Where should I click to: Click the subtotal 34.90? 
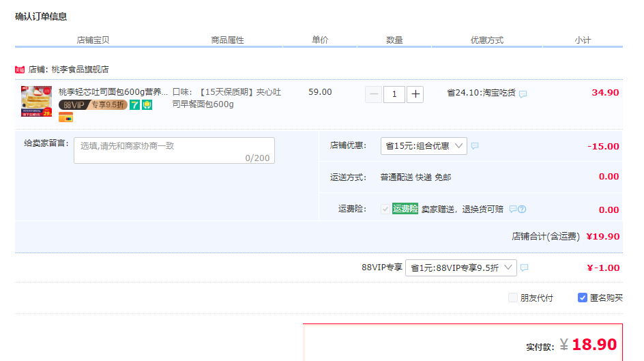tap(605, 92)
